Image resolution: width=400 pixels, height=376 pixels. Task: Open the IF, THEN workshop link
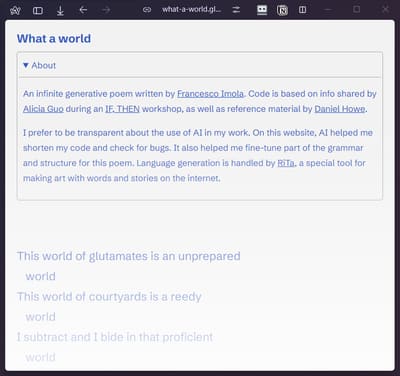122,109
